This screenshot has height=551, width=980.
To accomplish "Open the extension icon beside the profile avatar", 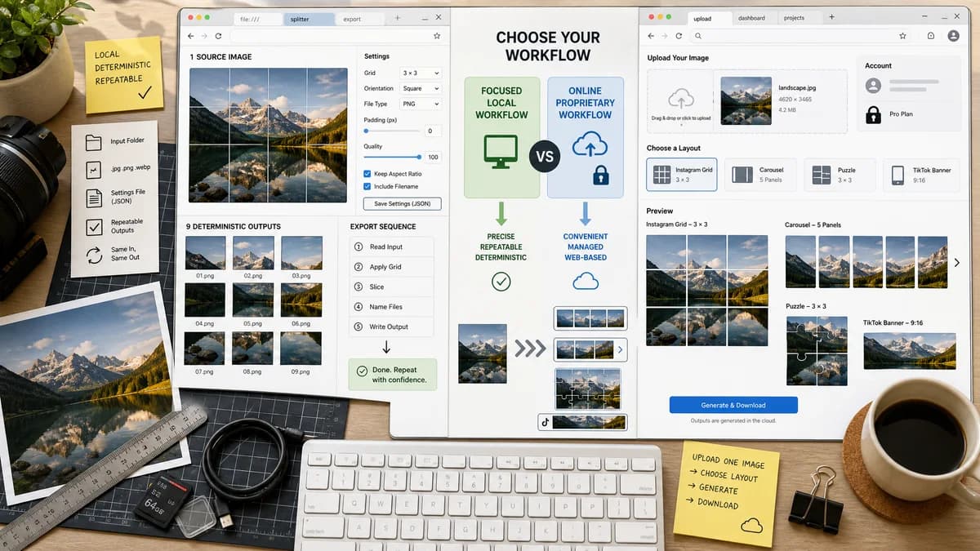I will pos(931,36).
